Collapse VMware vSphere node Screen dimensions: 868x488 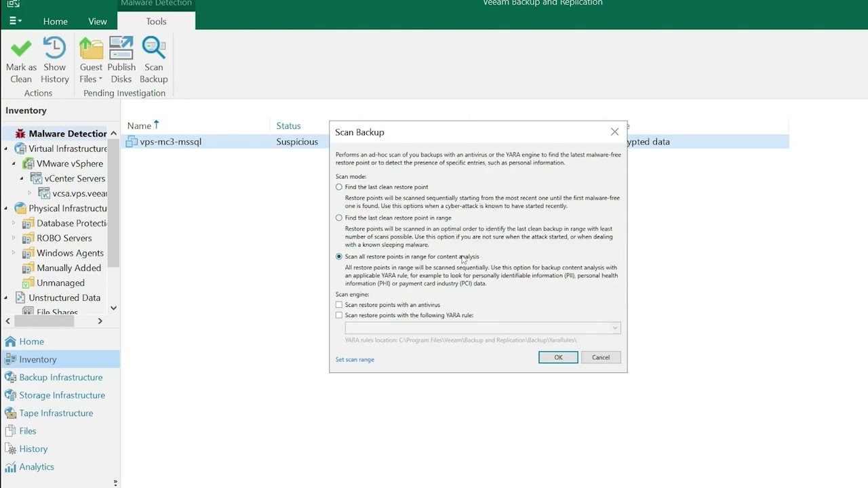14,163
